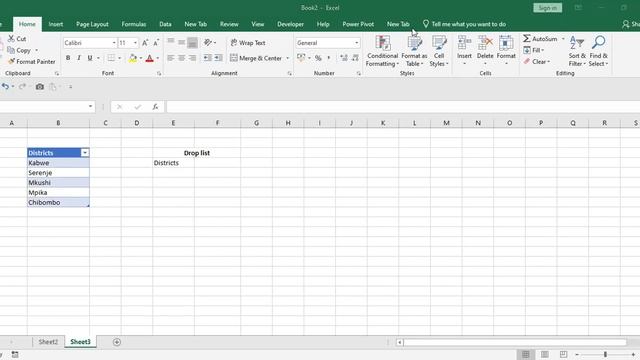640x360 pixels.
Task: Switch to Page Break Preview in status bar
Action: (x=563, y=354)
